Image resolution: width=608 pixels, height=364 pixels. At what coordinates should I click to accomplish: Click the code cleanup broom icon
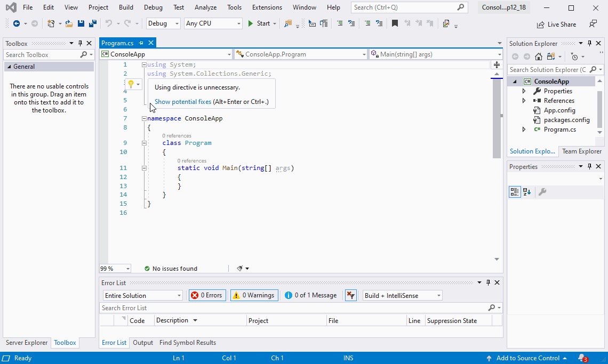pos(239,268)
